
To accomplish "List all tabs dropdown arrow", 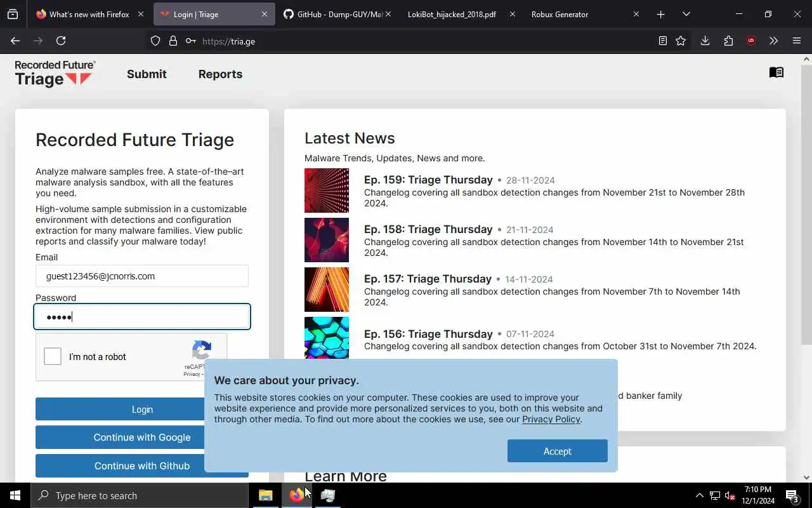I will click(686, 14).
